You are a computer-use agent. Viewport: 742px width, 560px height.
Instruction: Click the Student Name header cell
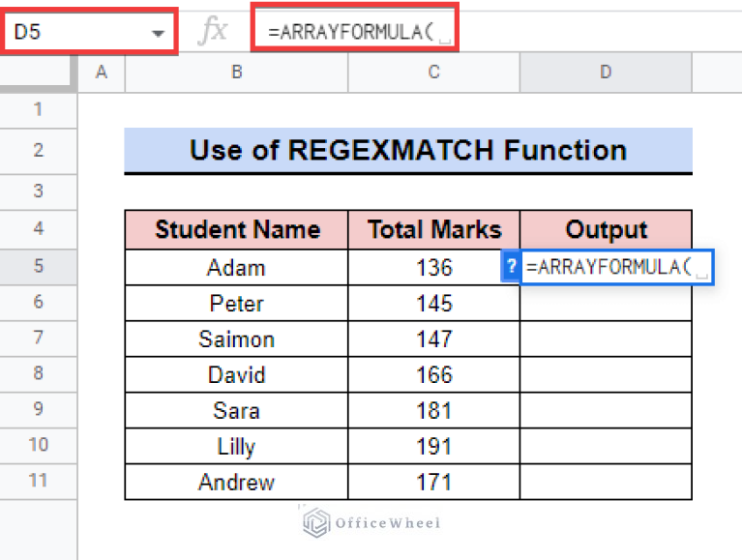[236, 229]
